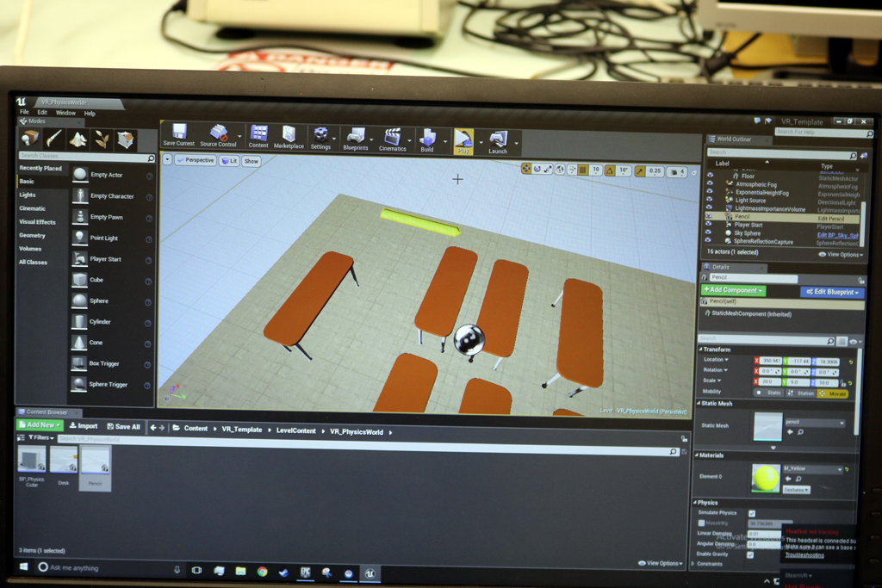Image resolution: width=882 pixels, height=588 pixels.
Task: Select the Geometry category tab
Action: point(32,236)
